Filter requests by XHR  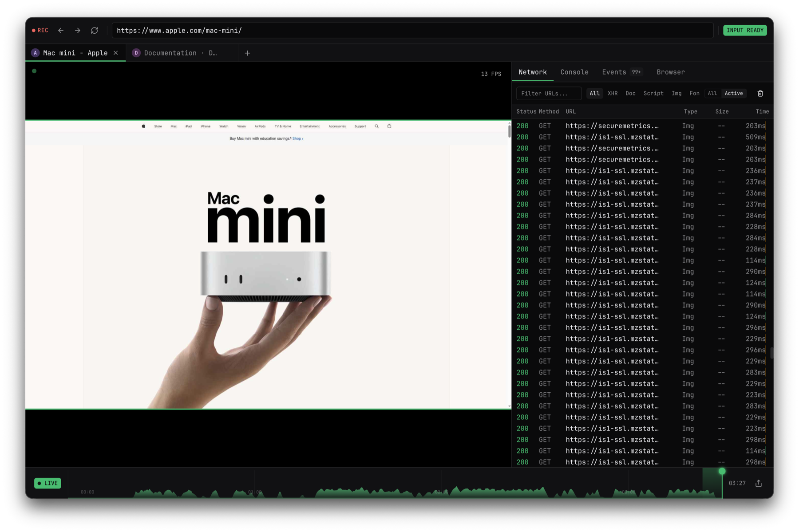[x=613, y=93]
